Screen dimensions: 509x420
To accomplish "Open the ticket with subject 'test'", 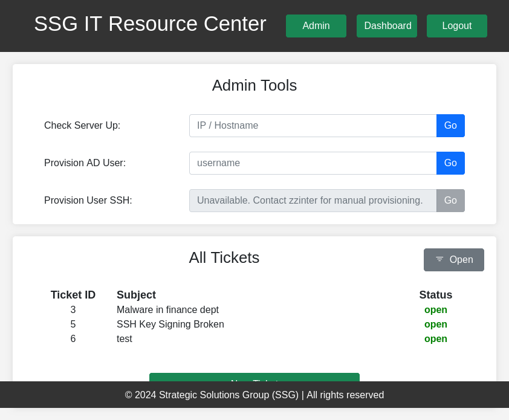I will click(125, 339).
